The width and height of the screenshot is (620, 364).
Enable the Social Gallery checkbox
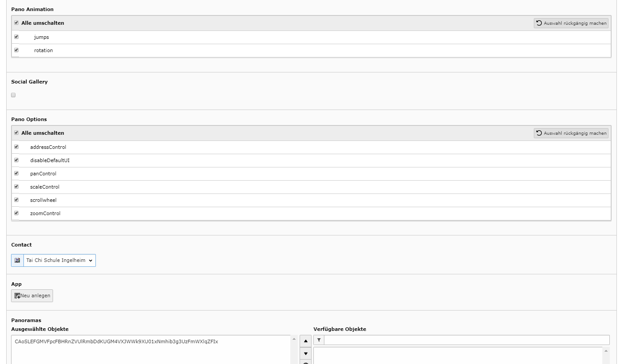click(x=13, y=95)
